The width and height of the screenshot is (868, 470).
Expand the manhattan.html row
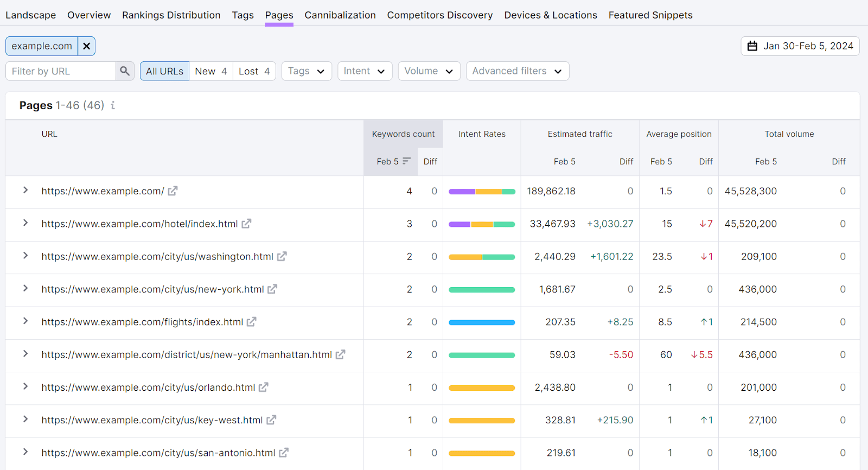point(25,354)
